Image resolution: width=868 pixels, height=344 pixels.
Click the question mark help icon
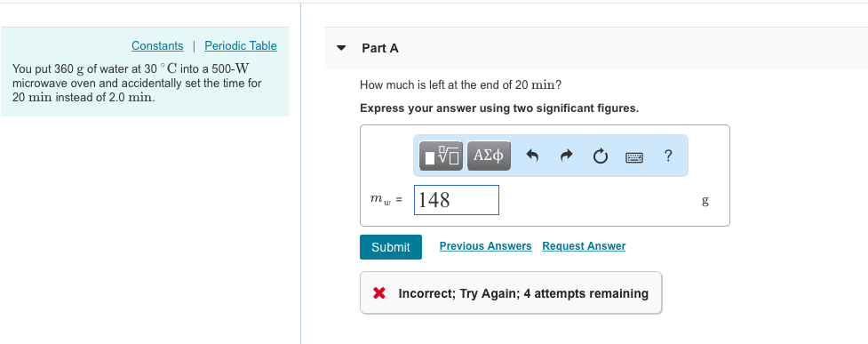668,156
